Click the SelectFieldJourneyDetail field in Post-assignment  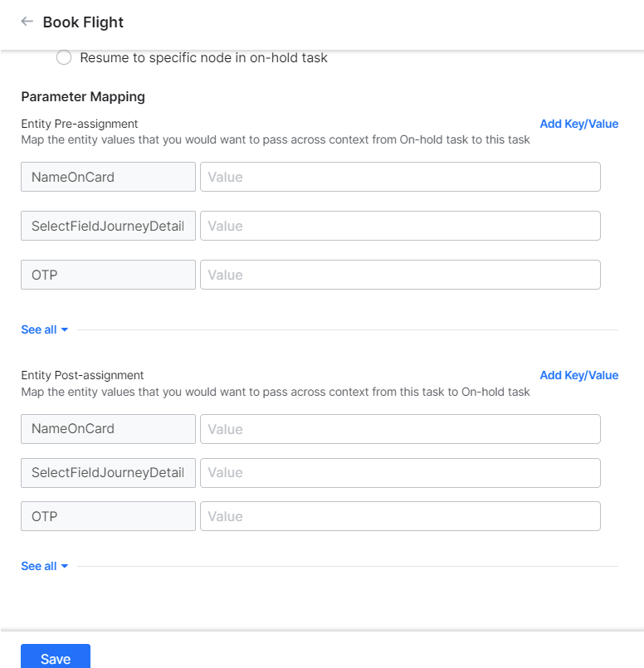tap(108, 473)
